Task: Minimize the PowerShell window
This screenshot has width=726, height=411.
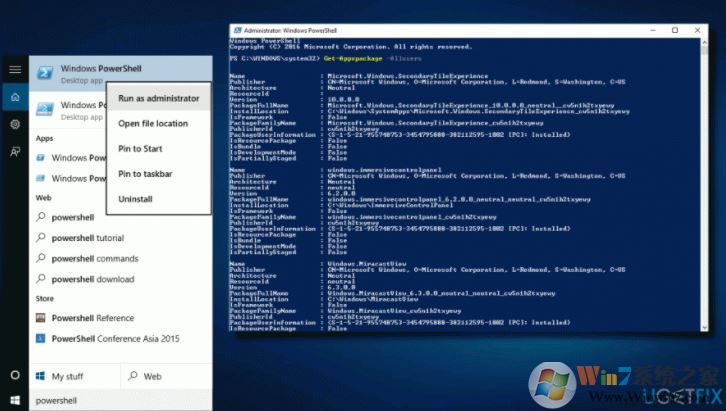Action: (653, 30)
